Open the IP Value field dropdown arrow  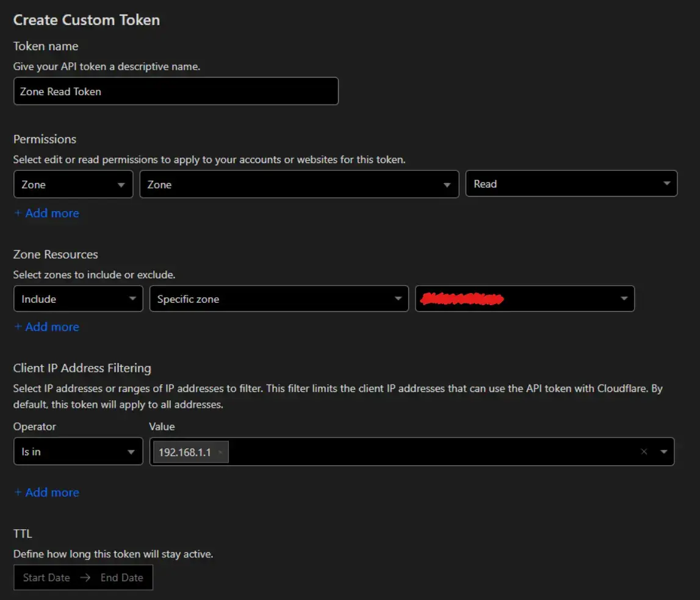[664, 452]
